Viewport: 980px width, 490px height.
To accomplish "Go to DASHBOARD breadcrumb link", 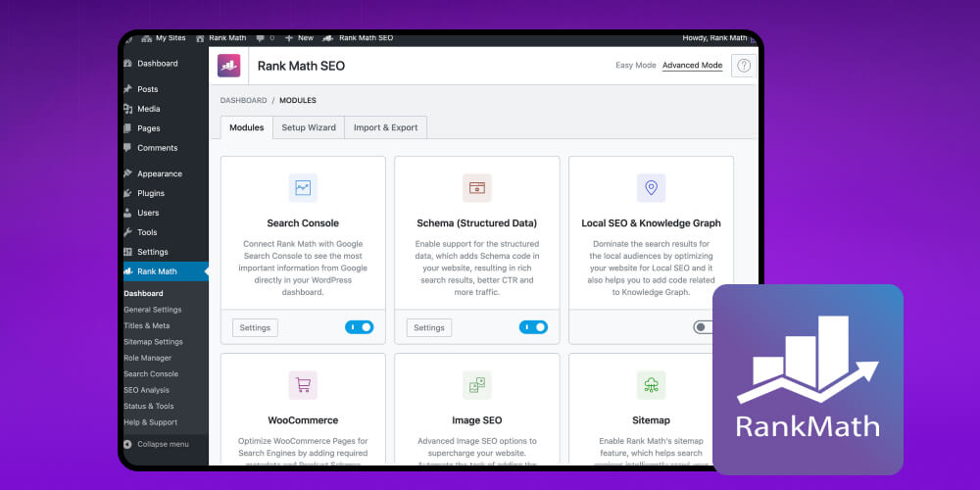I will (243, 100).
